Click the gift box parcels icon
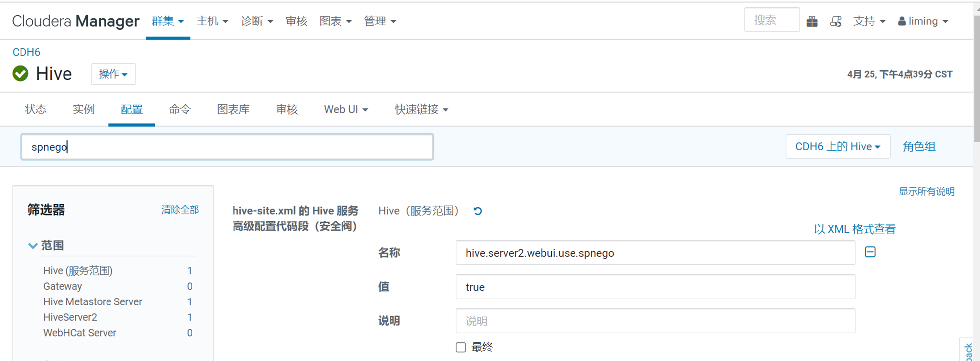980x361 pixels. tap(812, 21)
